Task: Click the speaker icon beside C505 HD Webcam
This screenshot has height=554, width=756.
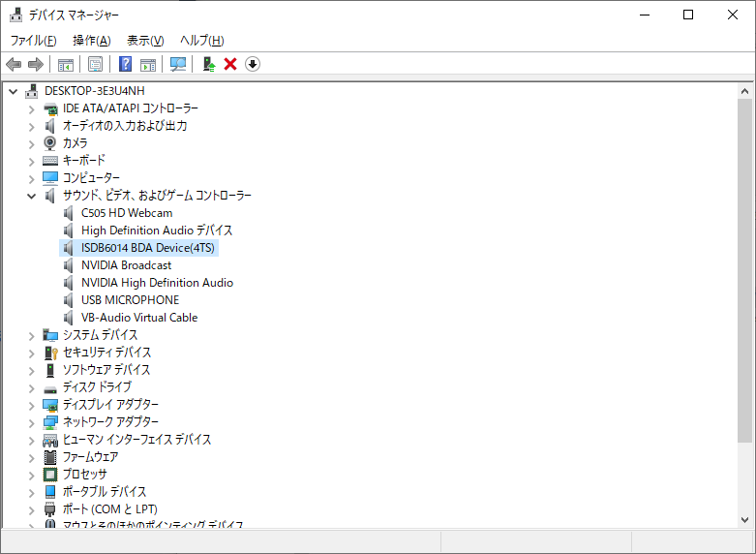Action: [69, 213]
